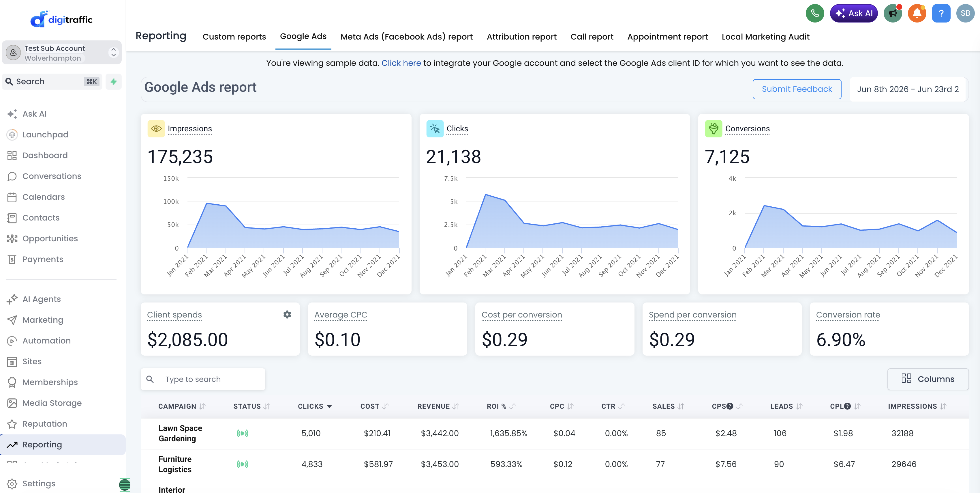This screenshot has width=980, height=493.
Task: Click the Impressions eye icon
Action: point(156,129)
